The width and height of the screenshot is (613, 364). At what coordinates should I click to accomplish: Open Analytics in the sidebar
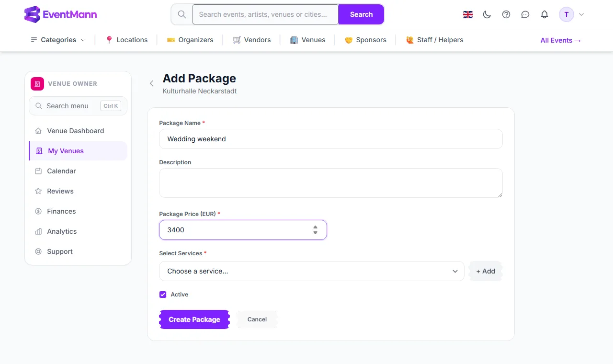[x=78, y=231]
